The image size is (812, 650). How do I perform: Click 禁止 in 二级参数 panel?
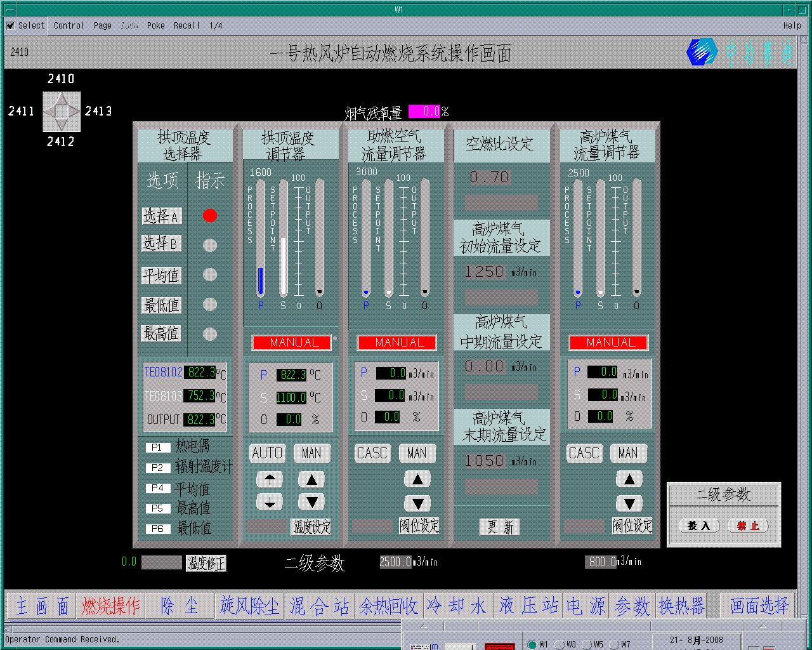coord(748,526)
